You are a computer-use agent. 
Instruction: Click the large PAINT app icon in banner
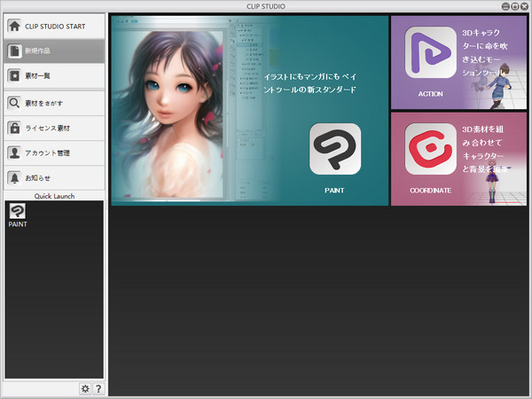click(335, 149)
